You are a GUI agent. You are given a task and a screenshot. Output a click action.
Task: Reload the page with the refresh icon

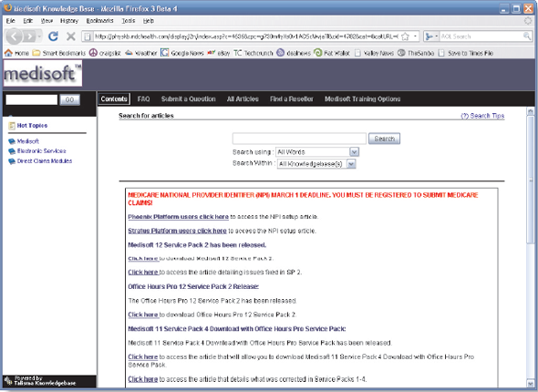tap(53, 36)
